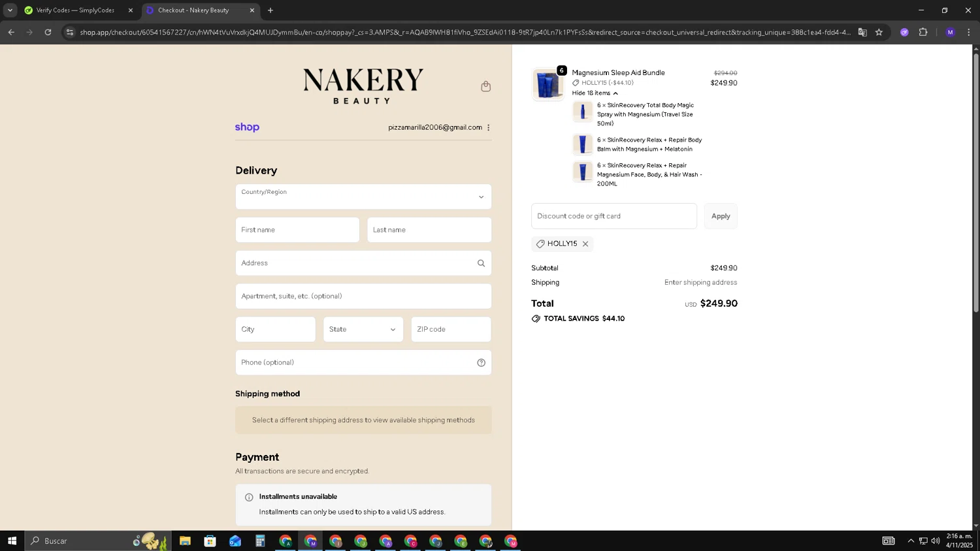Click the Phone (optional) field
The image size is (980, 551).
pyautogui.click(x=363, y=362)
